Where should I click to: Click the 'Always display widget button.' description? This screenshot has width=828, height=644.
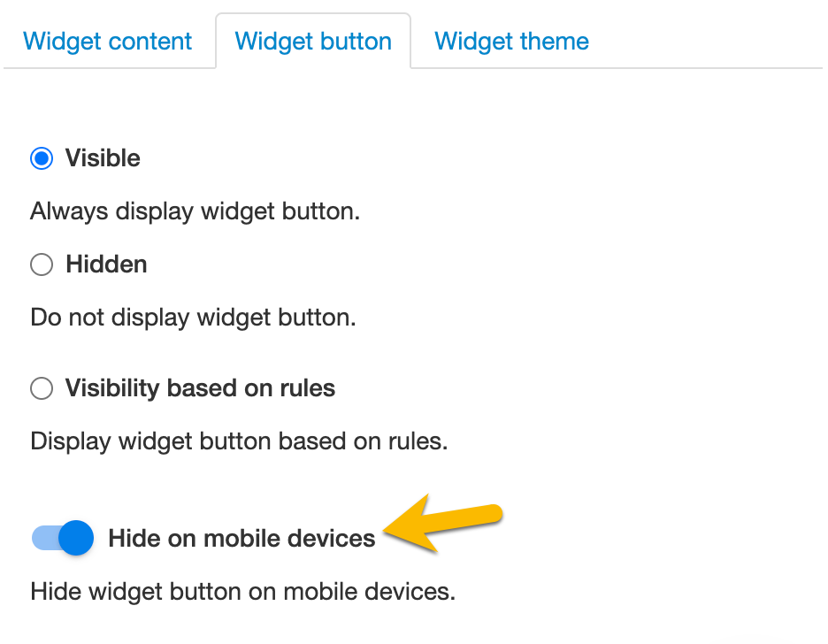click(x=195, y=212)
